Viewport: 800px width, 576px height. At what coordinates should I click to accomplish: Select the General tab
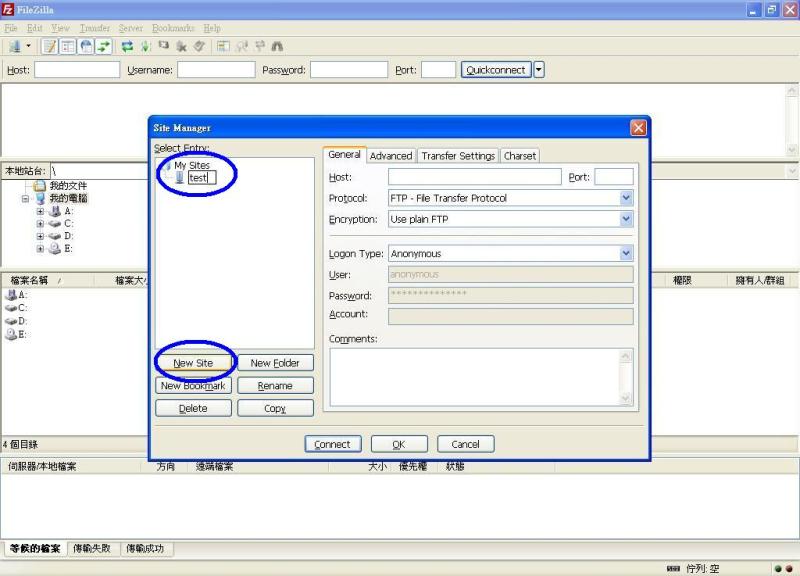[344, 155]
